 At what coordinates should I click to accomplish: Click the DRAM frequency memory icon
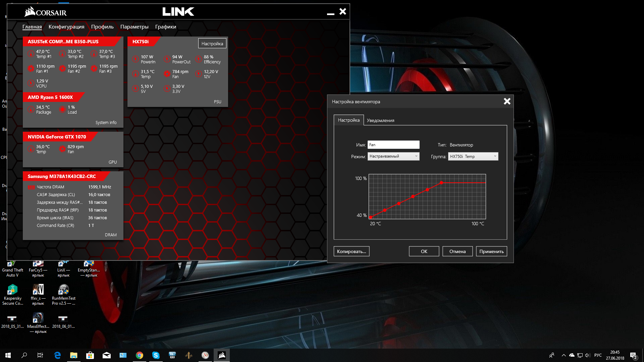[31, 187]
